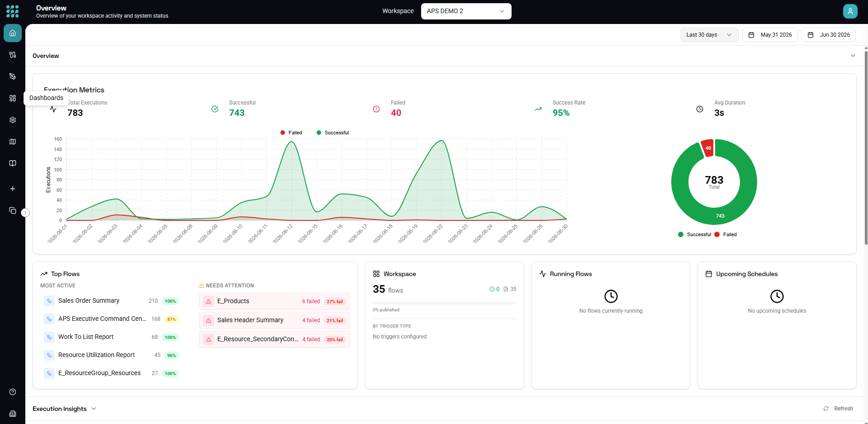This screenshot has width=868, height=424.
Task: Click the Avg Duration clock icon
Action: tap(700, 109)
